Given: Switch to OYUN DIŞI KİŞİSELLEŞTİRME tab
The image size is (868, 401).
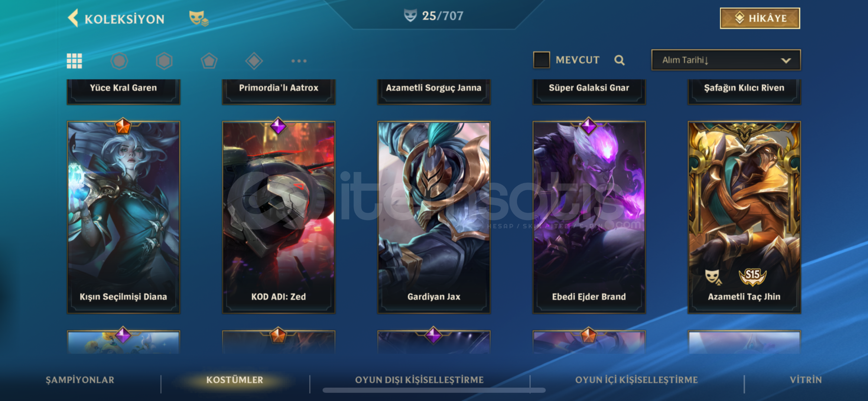Looking at the screenshot, I should pos(419,380).
